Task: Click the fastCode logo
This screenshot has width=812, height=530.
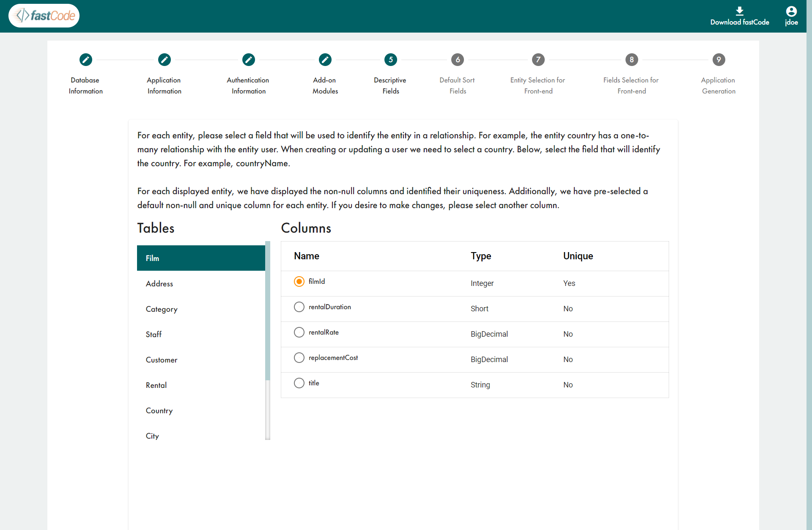Action: [x=44, y=16]
